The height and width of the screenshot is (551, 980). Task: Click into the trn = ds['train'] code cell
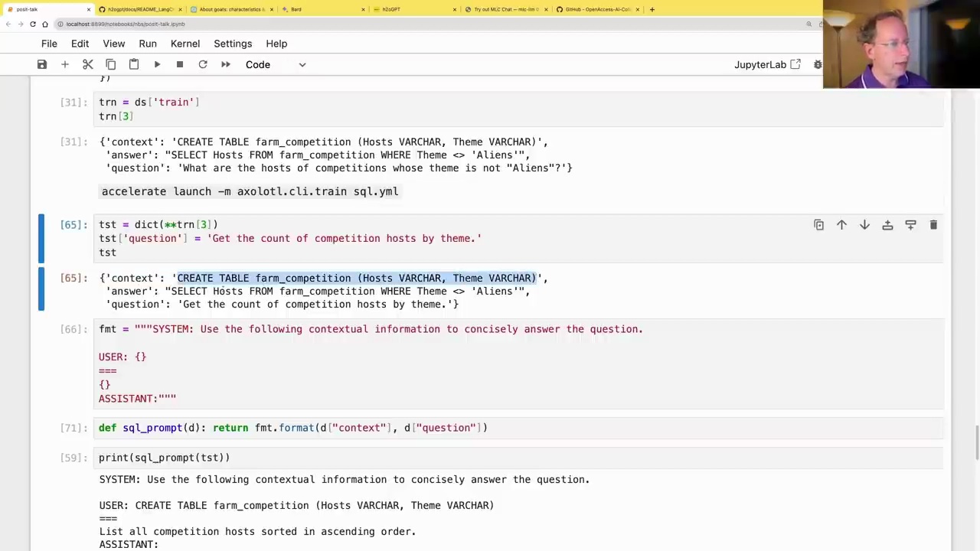click(x=518, y=109)
